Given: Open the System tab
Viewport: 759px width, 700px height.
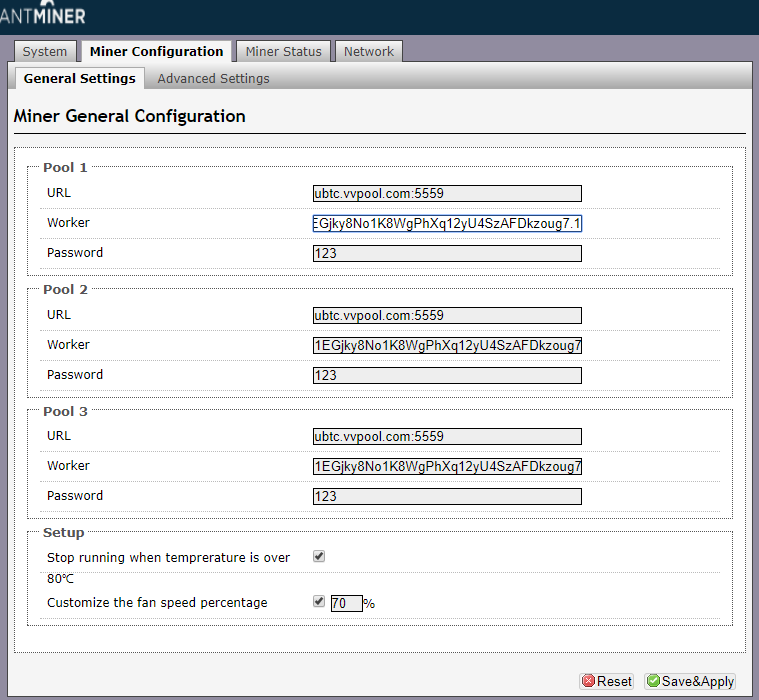Looking at the screenshot, I should pyautogui.click(x=45, y=52).
